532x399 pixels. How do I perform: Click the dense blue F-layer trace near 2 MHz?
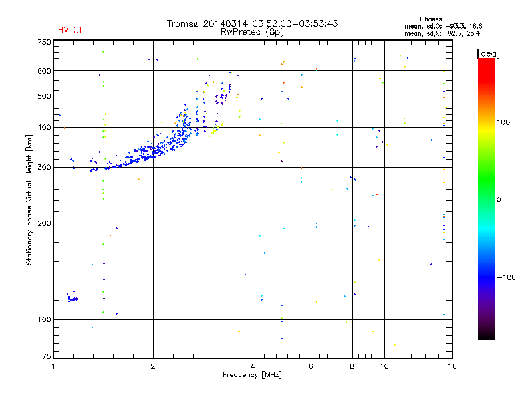[x=153, y=152]
